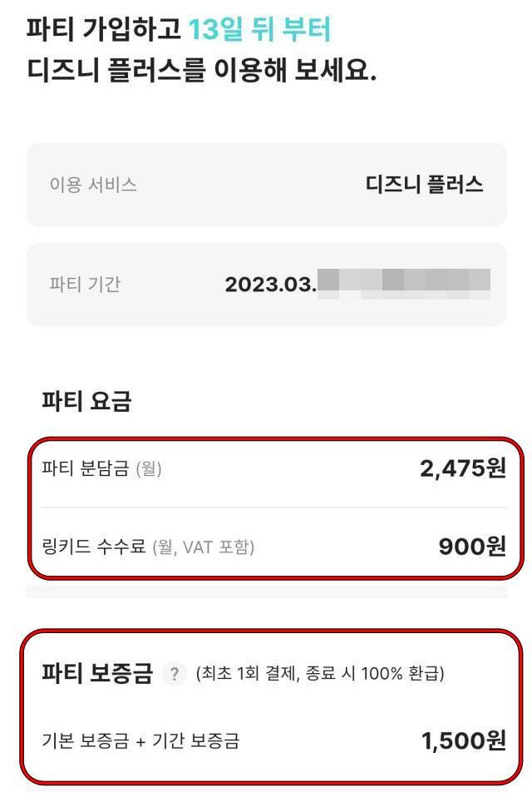This screenshot has height=807, width=532.
Task: Select the 2,475원 party share amount
Action: pos(456,468)
